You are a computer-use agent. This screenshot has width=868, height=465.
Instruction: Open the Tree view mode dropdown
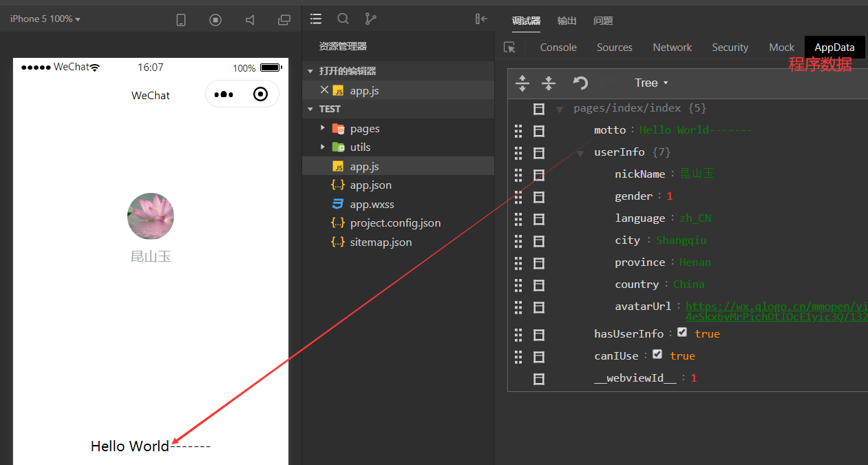coord(651,83)
